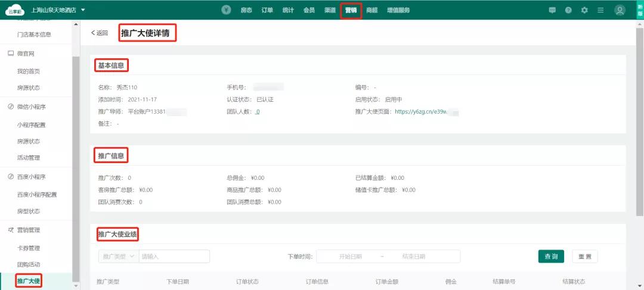Click the 下单日期 column header
Screen dimensions: 644x290
(178, 282)
